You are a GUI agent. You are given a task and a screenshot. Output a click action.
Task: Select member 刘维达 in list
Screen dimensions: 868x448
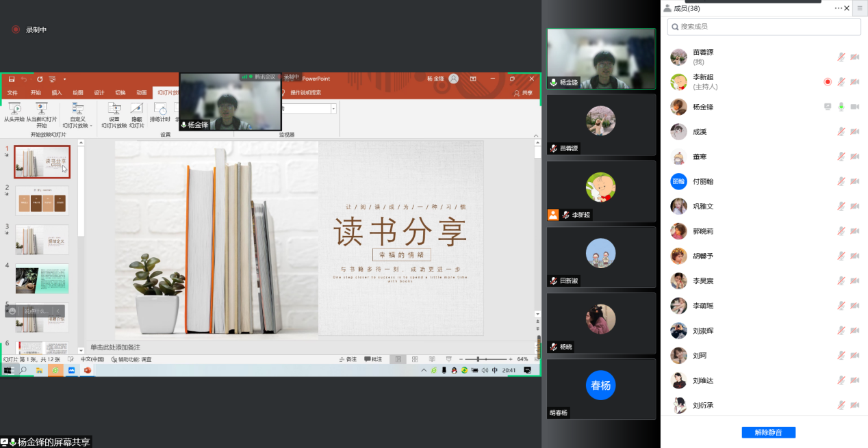pos(764,380)
